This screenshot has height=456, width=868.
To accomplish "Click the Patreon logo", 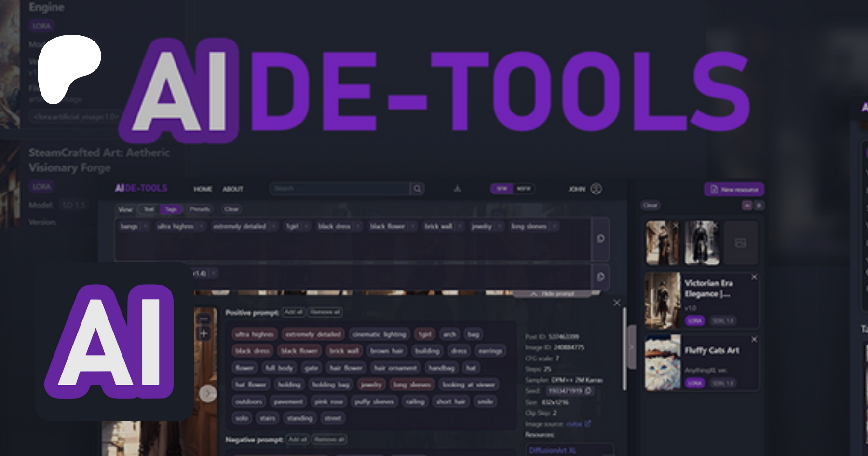I will pyautogui.click(x=69, y=69).
